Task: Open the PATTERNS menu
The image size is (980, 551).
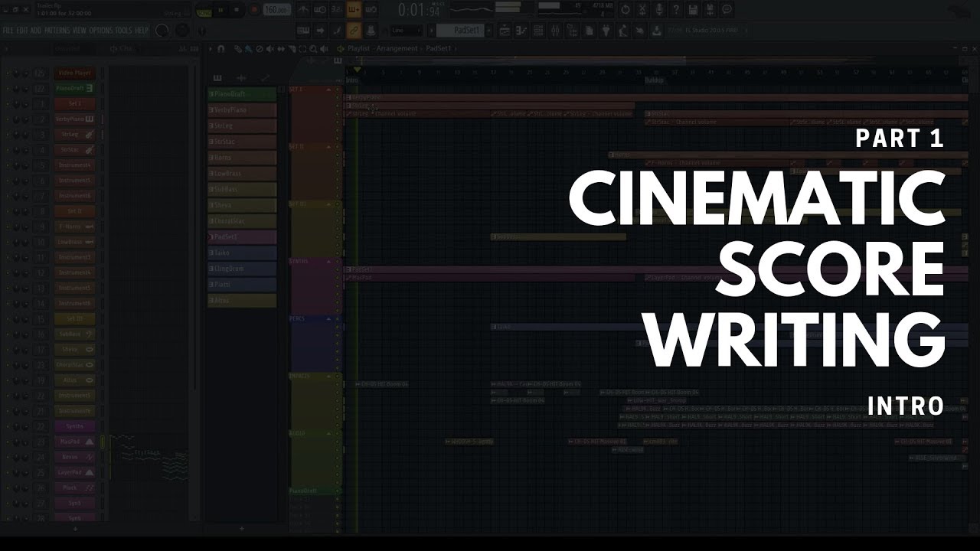Action: (57, 31)
